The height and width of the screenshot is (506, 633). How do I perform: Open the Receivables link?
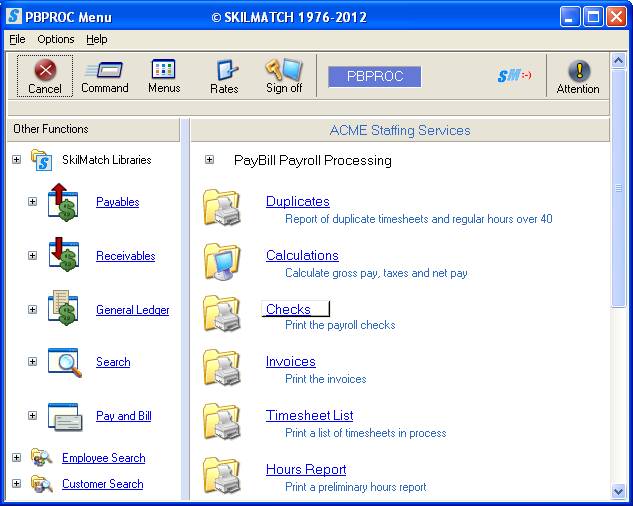click(x=126, y=256)
